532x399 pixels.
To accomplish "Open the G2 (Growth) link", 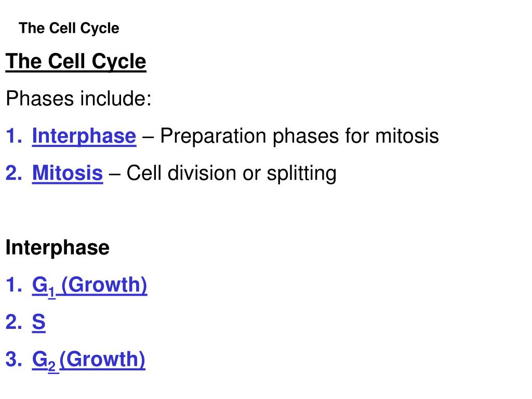I will 88,361.
